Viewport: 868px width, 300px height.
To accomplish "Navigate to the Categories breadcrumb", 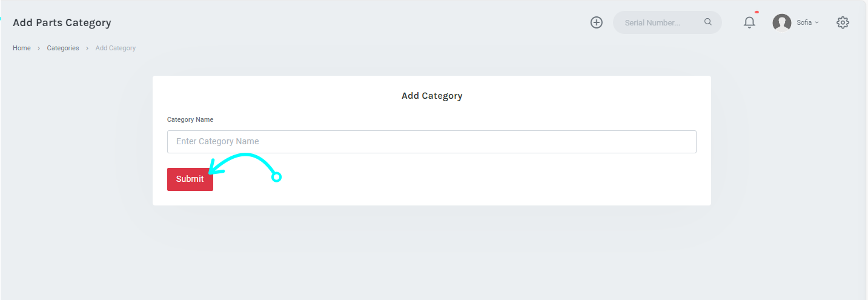I will (x=63, y=48).
